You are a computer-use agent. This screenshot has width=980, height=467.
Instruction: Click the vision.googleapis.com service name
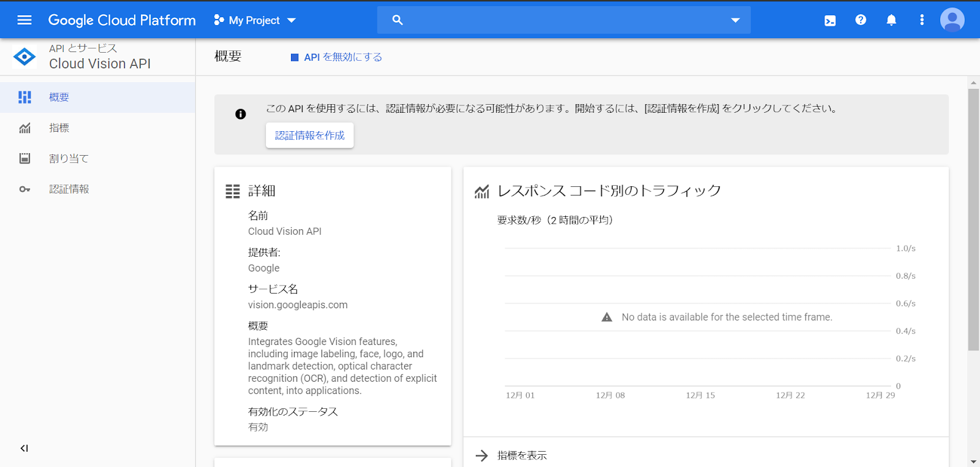(x=298, y=305)
